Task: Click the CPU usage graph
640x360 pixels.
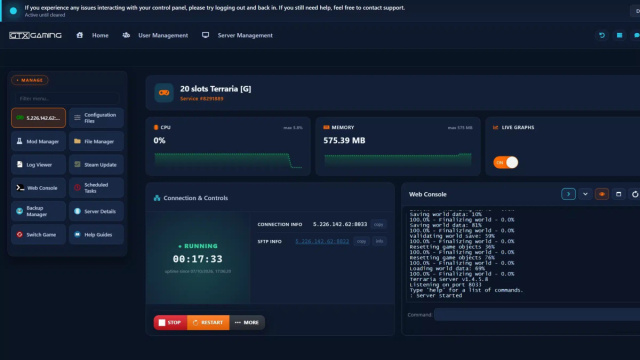Action: [228, 160]
